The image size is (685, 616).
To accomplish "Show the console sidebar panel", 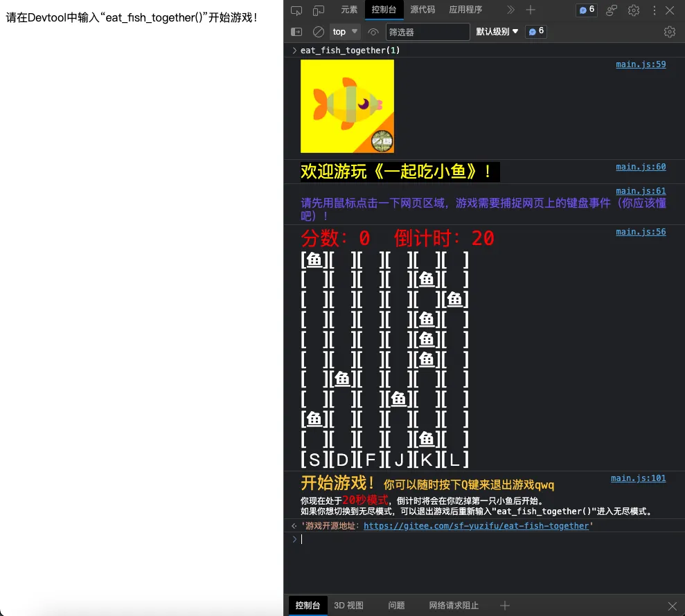I will [x=298, y=32].
